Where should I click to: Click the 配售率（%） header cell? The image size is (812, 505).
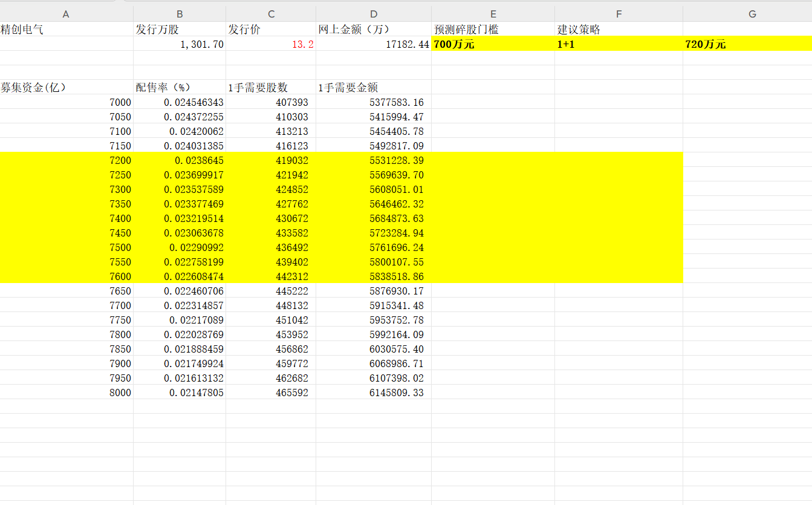point(180,87)
